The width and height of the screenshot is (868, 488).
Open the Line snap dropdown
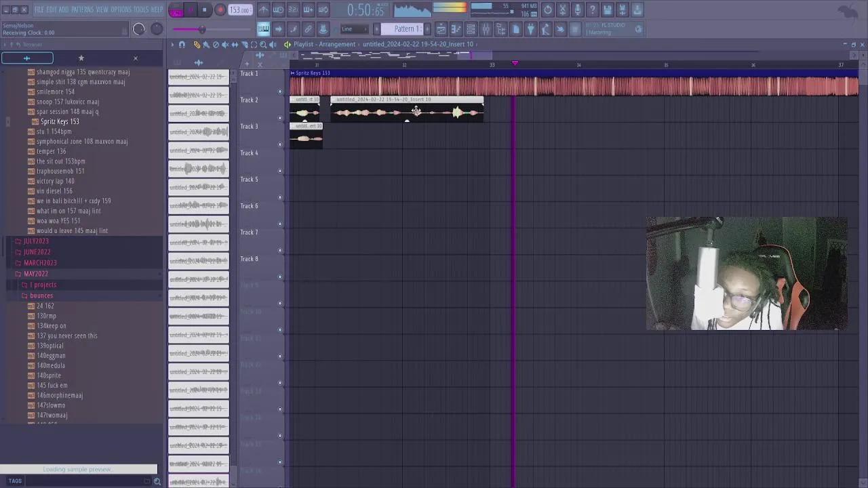pos(353,28)
